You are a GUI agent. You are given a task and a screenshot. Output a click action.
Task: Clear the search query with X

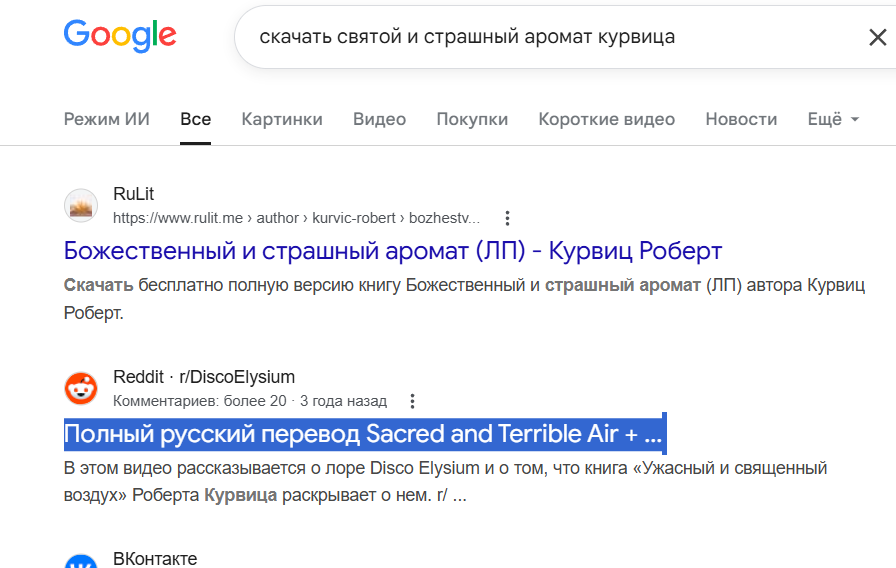pos(877,38)
